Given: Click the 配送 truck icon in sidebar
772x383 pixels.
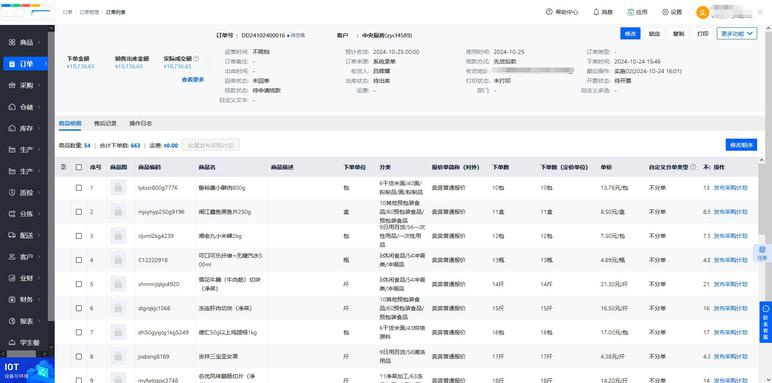Looking at the screenshot, I should pyautogui.click(x=12, y=235).
